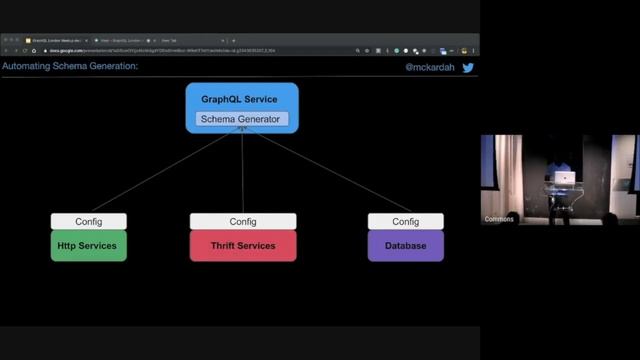Select the green Http Services box
The height and width of the screenshot is (360, 640).
click(89, 246)
